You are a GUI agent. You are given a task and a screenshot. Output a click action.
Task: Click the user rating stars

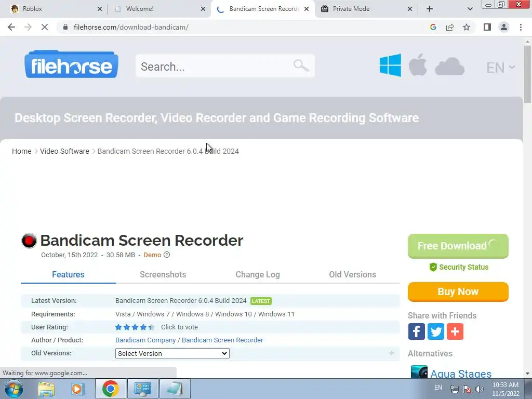click(135, 327)
